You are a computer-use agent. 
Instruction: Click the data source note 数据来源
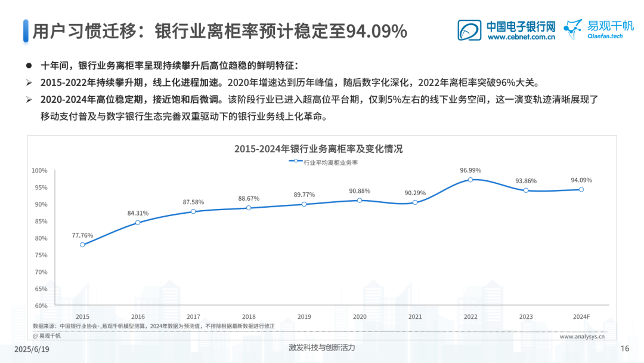154,326
